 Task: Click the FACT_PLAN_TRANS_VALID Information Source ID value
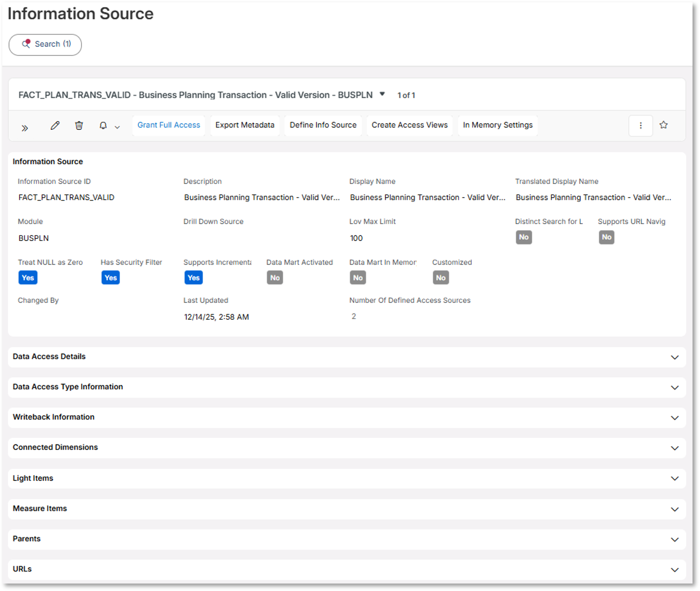tap(66, 197)
